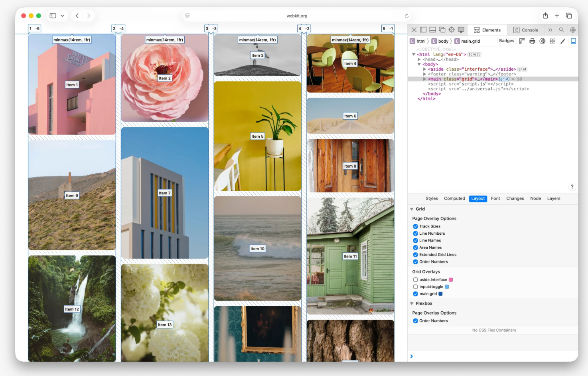This screenshot has width=588, height=376.
Task: Expand main class grid node
Action: click(x=424, y=79)
